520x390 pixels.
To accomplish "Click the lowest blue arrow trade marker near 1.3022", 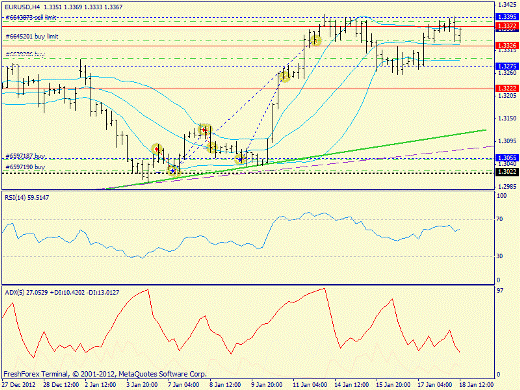I will pos(173,171).
